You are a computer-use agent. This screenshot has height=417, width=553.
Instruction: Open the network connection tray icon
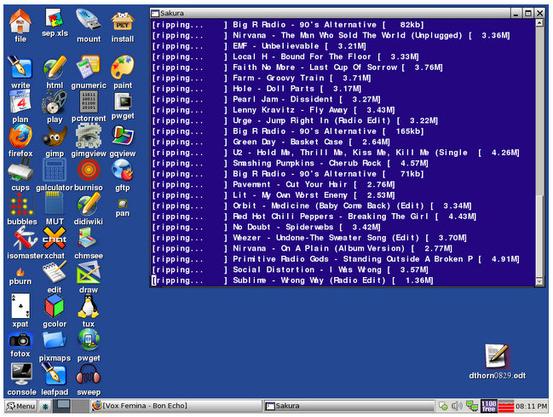click(x=472, y=406)
